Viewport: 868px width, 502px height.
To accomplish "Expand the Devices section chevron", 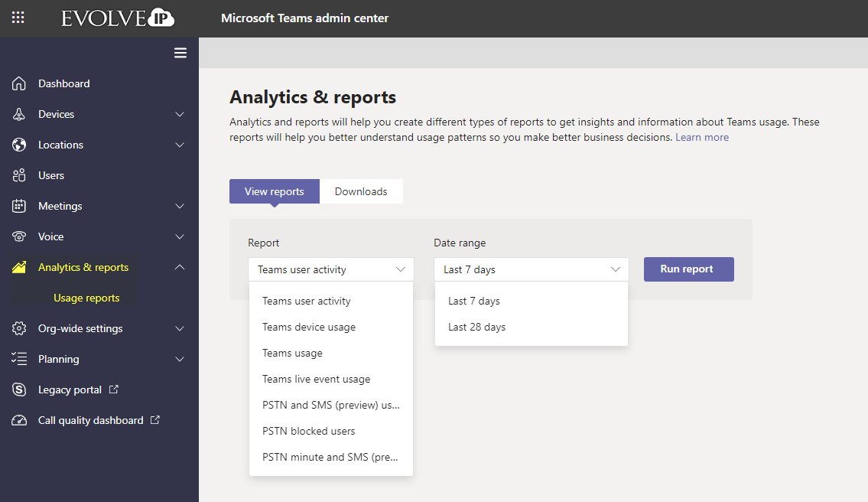I will pyautogui.click(x=180, y=114).
